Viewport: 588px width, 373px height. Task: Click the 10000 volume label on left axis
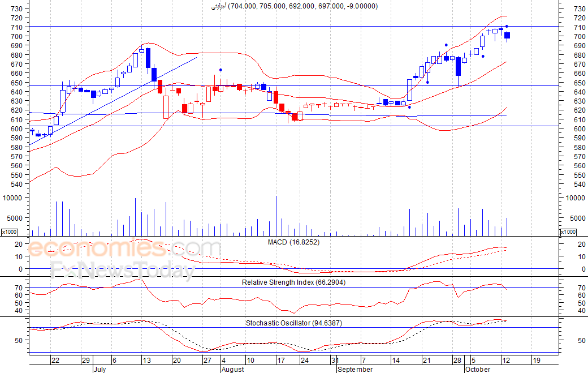coord(12,198)
